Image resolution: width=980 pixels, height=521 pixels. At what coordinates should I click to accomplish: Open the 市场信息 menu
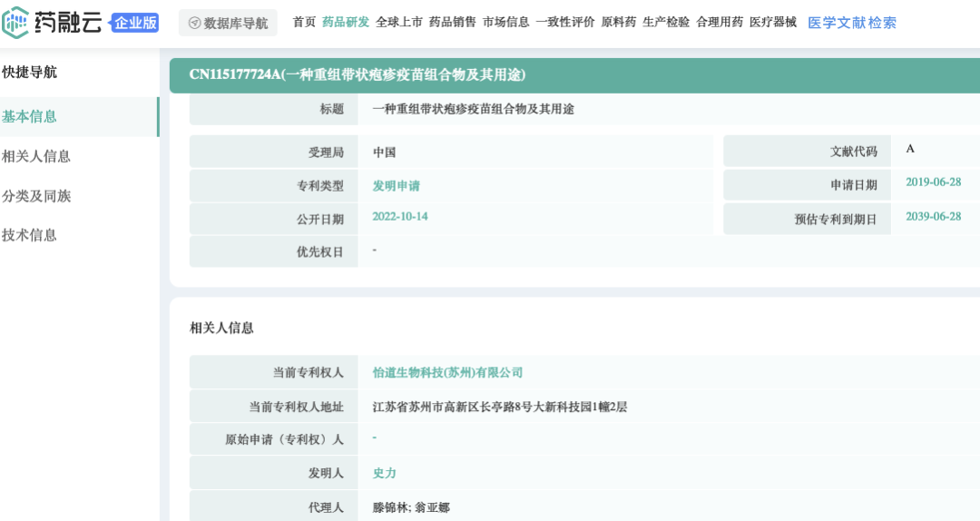pyautogui.click(x=505, y=23)
